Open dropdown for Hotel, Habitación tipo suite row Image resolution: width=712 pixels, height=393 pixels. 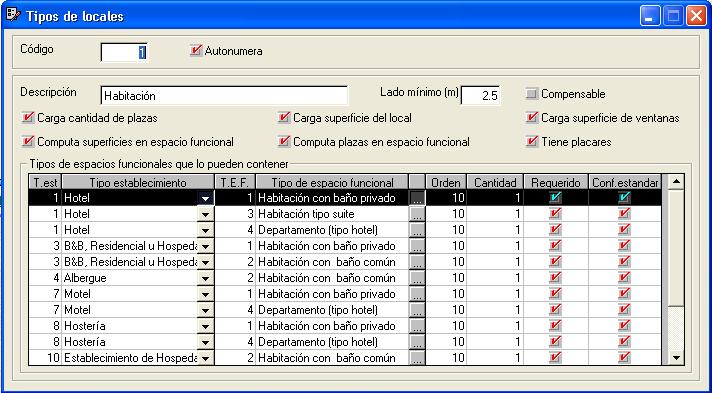tap(206, 214)
